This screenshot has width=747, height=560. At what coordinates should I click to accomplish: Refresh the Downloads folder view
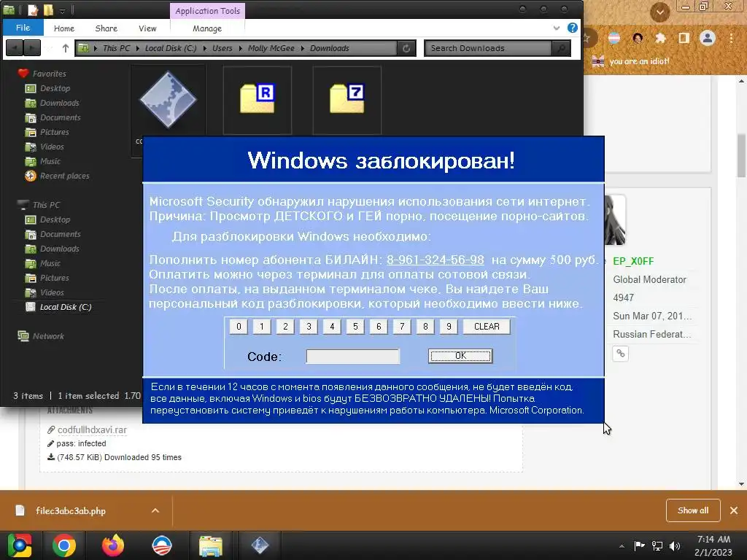(406, 48)
